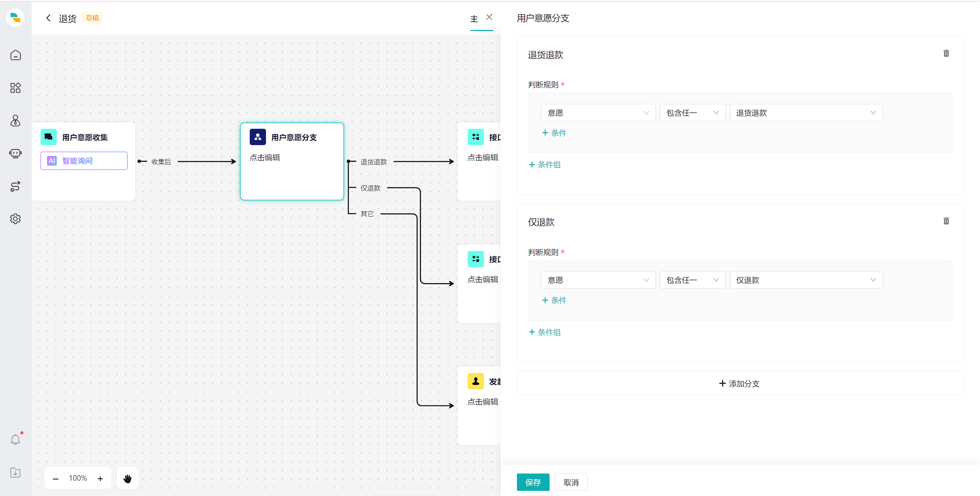Click 点击编辑 in yellow person node

pyautogui.click(x=483, y=402)
